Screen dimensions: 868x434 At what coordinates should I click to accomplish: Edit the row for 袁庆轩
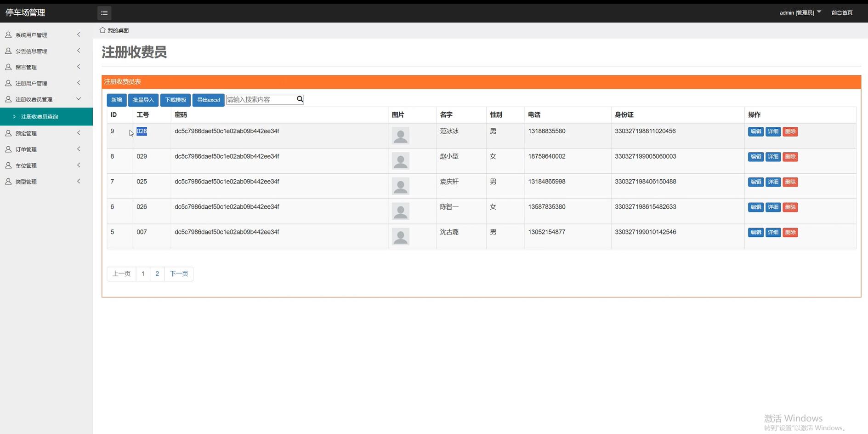(x=756, y=182)
